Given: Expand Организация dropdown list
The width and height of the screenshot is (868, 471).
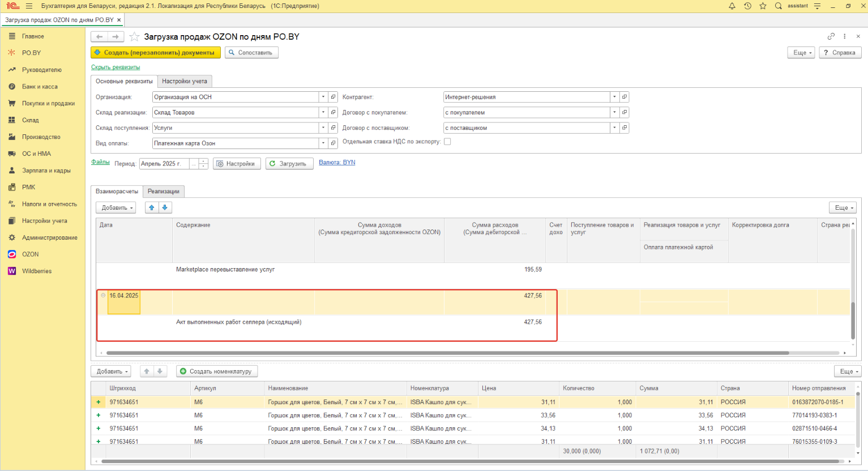Looking at the screenshot, I should [x=323, y=97].
